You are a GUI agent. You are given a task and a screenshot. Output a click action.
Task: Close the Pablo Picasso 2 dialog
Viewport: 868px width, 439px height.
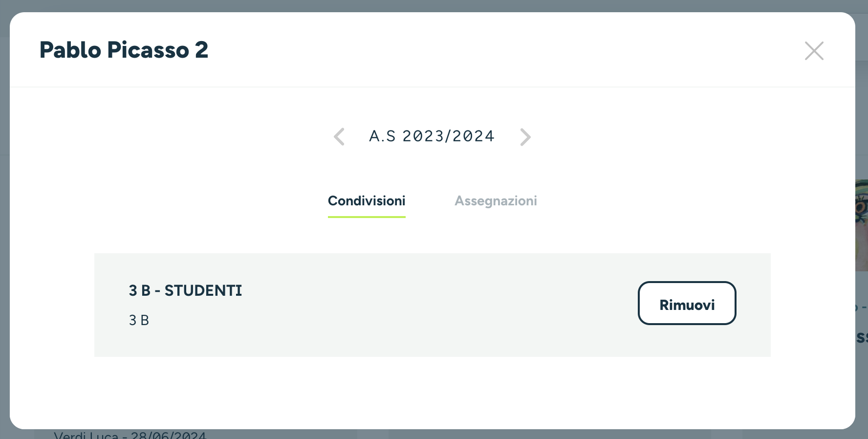[x=814, y=51]
